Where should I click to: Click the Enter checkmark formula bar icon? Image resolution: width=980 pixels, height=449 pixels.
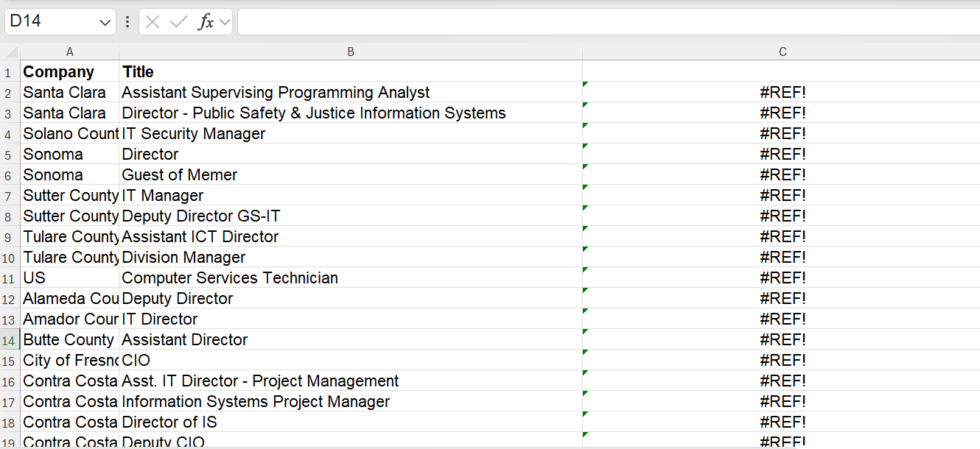point(178,22)
